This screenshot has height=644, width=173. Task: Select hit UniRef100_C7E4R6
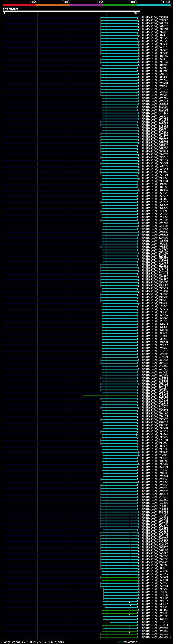[155, 381]
